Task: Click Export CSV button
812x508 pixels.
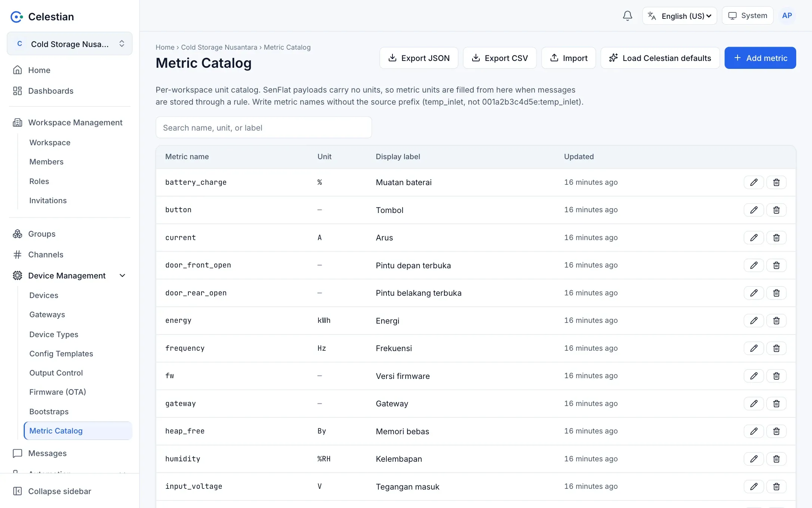Action: (x=500, y=58)
